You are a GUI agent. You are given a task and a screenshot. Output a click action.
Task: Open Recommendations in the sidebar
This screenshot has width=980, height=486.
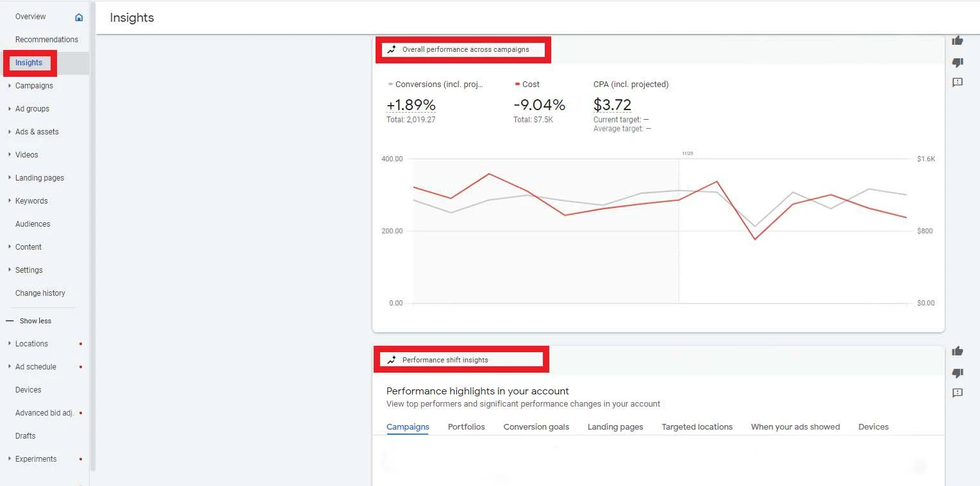pos(46,40)
